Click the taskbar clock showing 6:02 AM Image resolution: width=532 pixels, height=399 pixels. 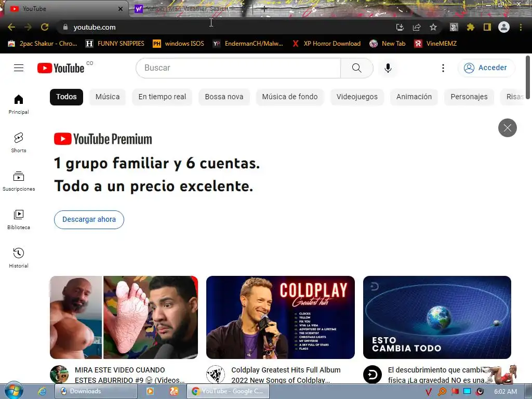[x=505, y=392]
